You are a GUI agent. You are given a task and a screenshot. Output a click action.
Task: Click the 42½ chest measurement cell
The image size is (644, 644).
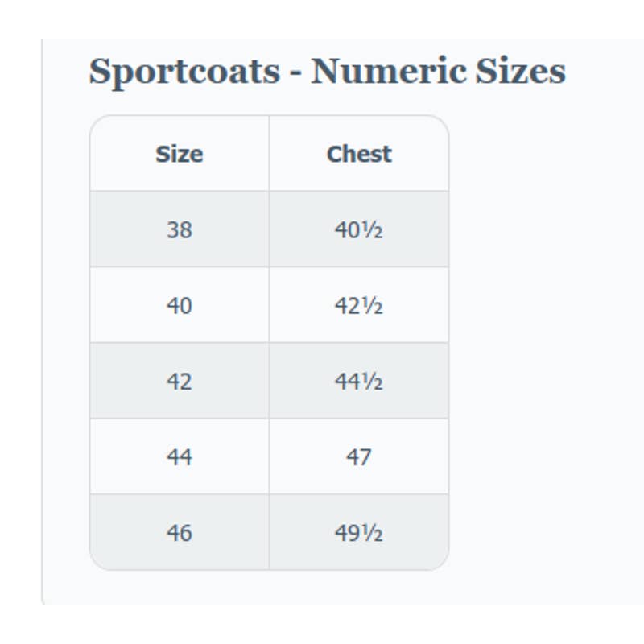pyautogui.click(x=359, y=305)
